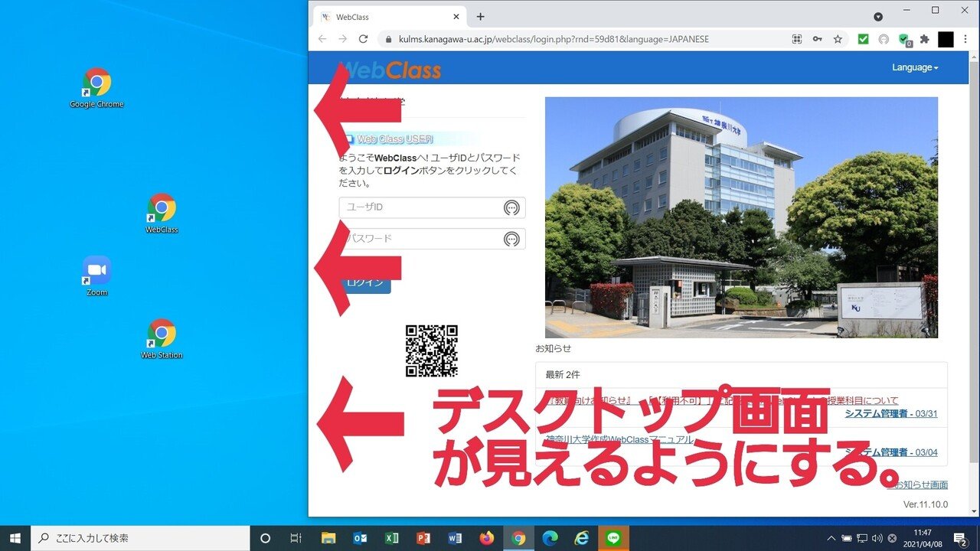Go forward in Chrome history
980x551 pixels.
(342, 39)
